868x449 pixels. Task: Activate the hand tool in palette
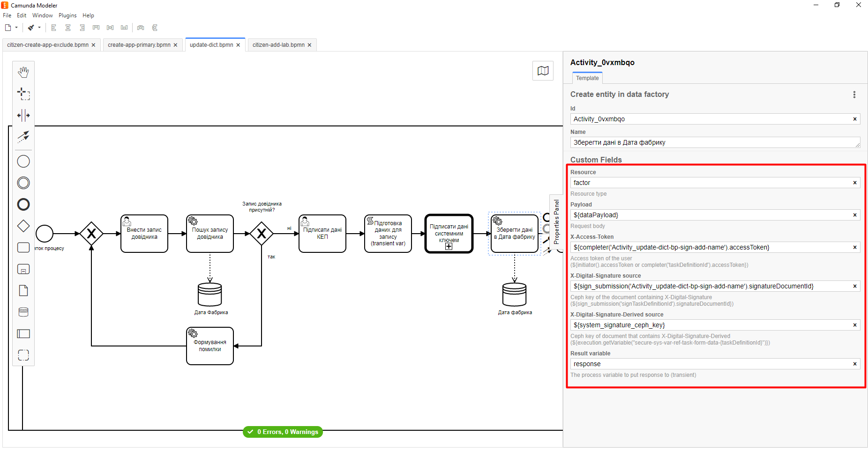[23, 72]
